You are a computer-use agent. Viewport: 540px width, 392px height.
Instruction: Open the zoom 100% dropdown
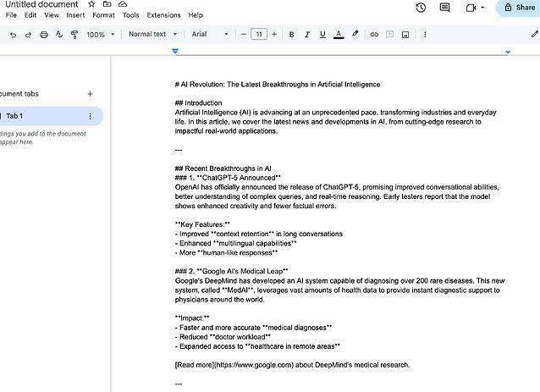(100, 35)
